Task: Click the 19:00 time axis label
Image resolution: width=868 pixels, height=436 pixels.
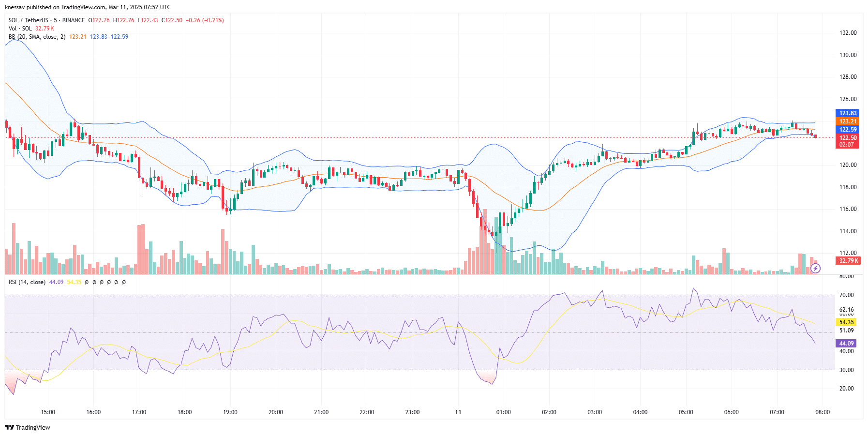Action: [230, 412]
